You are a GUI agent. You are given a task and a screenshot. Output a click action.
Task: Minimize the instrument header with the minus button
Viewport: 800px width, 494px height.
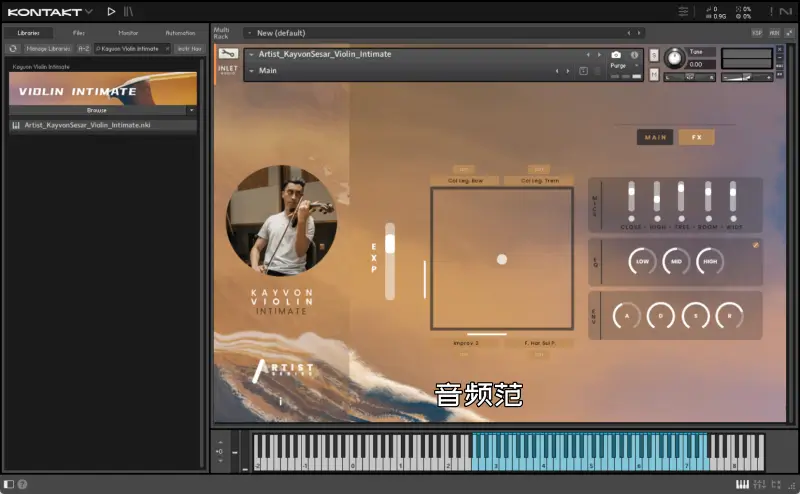click(780, 58)
